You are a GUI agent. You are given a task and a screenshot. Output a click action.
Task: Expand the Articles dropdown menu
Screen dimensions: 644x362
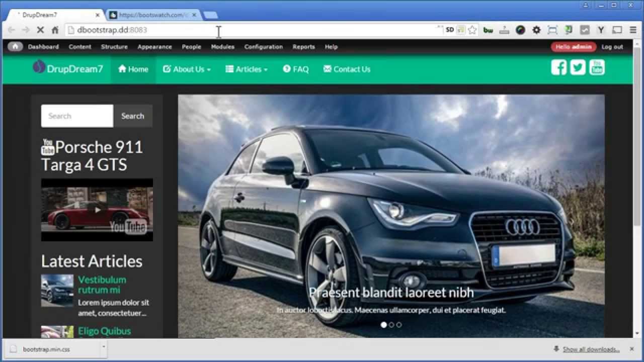247,69
